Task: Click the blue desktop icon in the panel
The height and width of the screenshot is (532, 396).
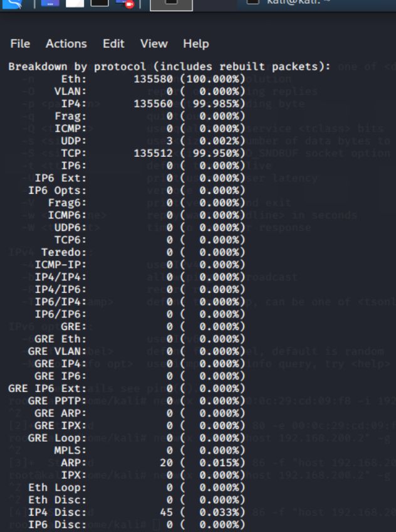Action: point(50,3)
